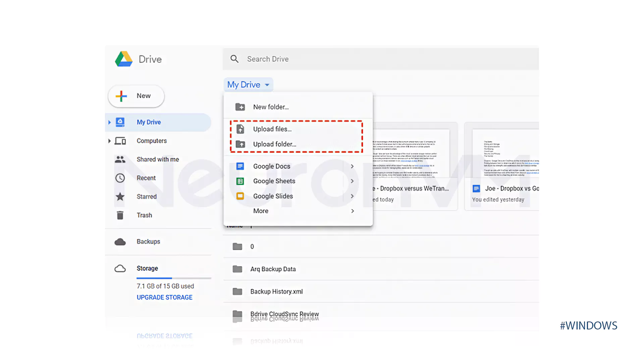This screenshot has height=362, width=644.
Task: Click the Trash icon in sidebar
Action: click(120, 215)
